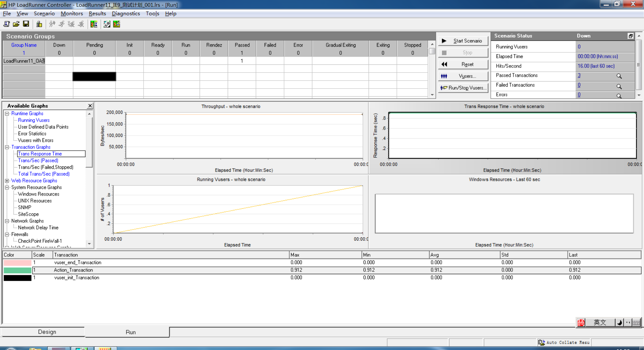
Task: Click the Auto Collate Results status icon
Action: 541,342
